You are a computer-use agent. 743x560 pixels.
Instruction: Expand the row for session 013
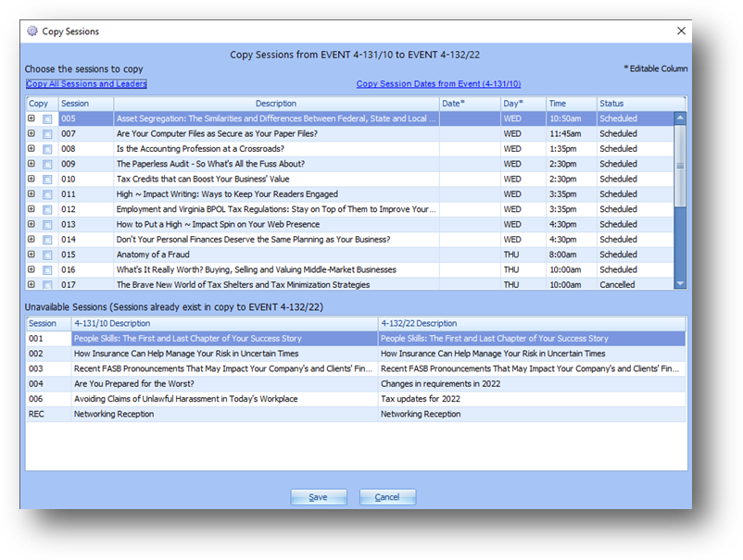click(x=31, y=224)
